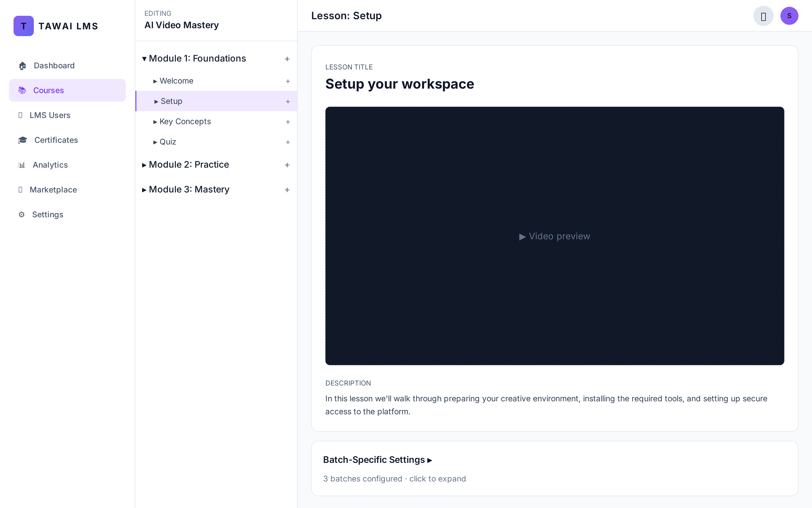This screenshot has height=508, width=812.
Task: Open LMS Users in sidebar
Action: pyautogui.click(x=67, y=115)
